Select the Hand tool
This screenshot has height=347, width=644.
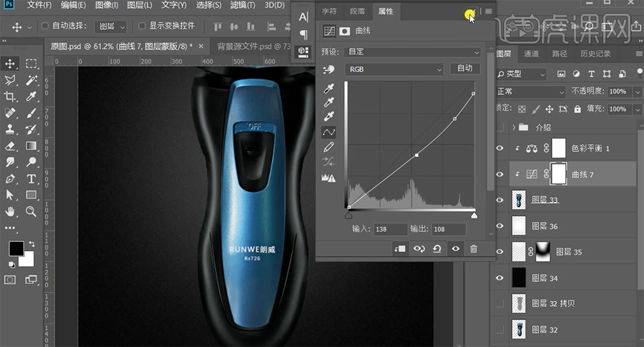[x=10, y=212]
